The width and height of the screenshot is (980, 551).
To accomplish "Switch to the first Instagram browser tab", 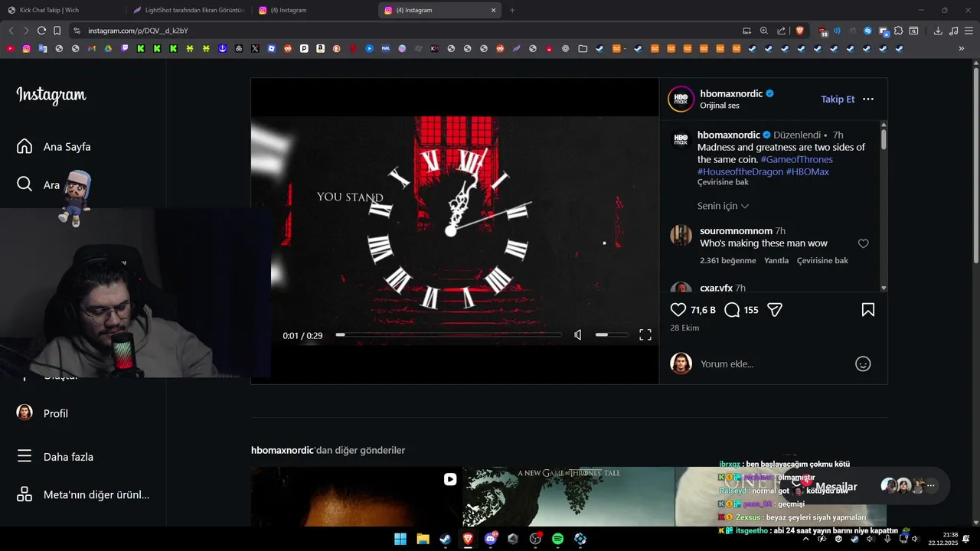I will [x=314, y=10].
